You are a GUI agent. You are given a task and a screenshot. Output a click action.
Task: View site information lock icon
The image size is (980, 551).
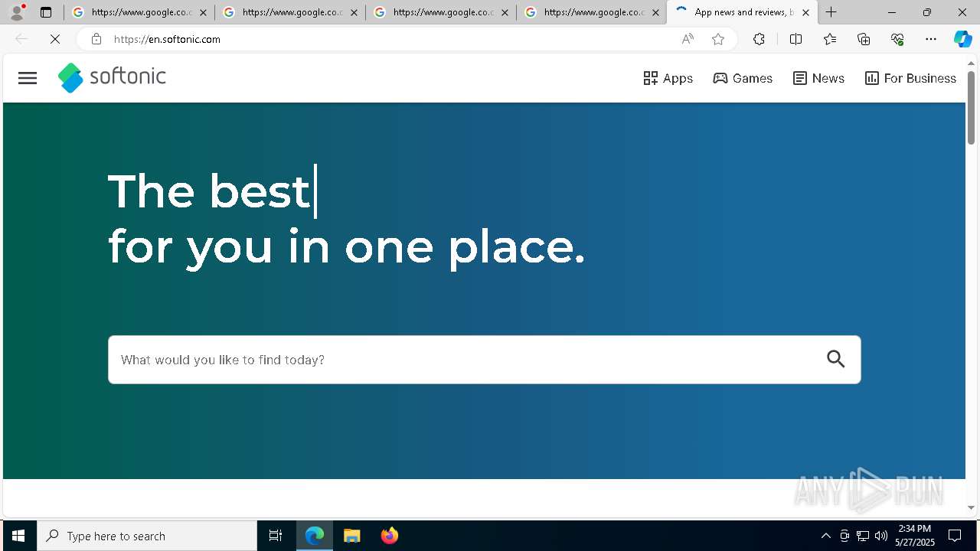(96, 39)
